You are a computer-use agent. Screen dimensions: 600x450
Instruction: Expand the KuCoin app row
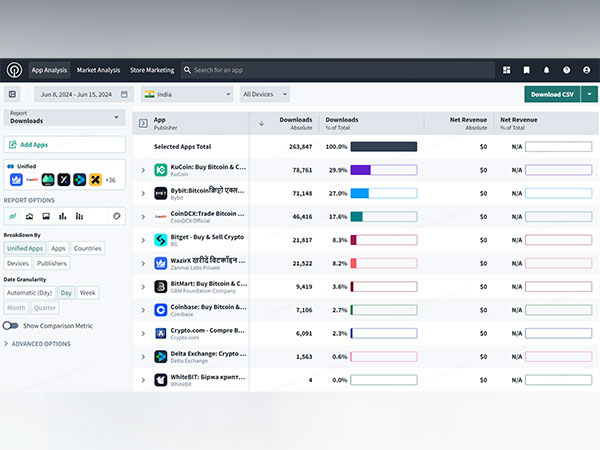pos(143,170)
